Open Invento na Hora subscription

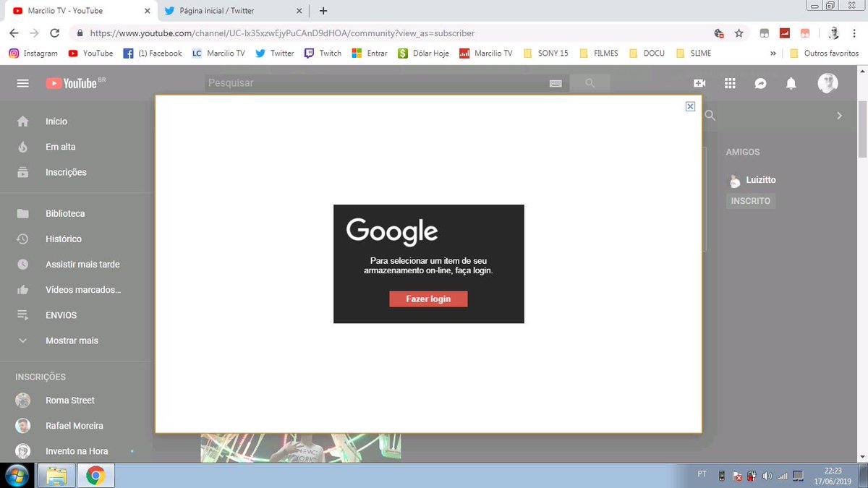tap(77, 451)
